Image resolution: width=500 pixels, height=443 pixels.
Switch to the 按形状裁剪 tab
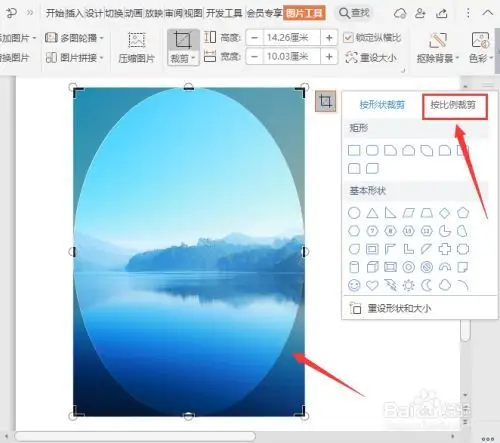(382, 105)
